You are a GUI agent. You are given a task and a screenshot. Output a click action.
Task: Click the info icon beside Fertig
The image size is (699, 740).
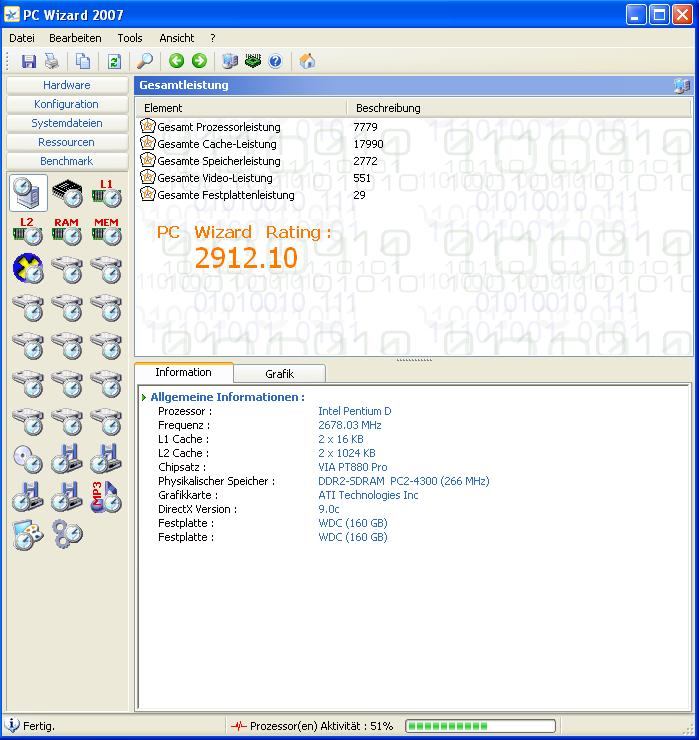pyautogui.click(x=12, y=725)
